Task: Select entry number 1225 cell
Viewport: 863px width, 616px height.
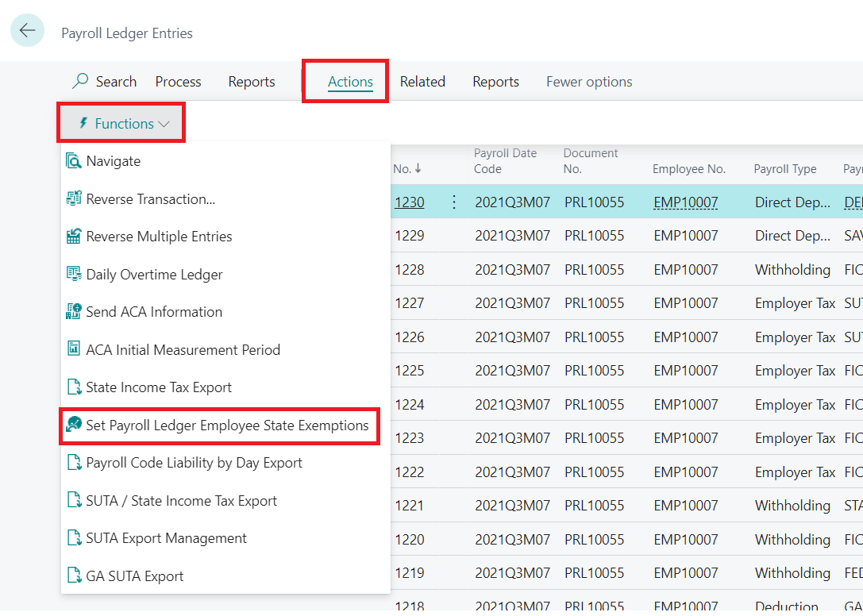Action: [410, 371]
